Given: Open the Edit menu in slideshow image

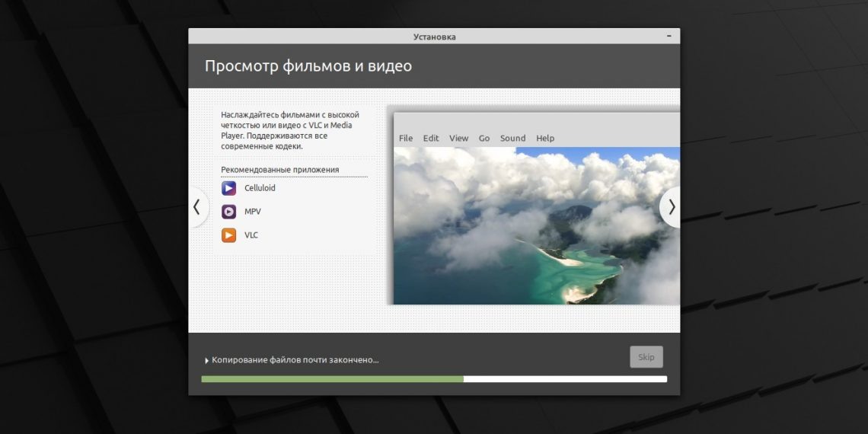Looking at the screenshot, I should (x=431, y=139).
